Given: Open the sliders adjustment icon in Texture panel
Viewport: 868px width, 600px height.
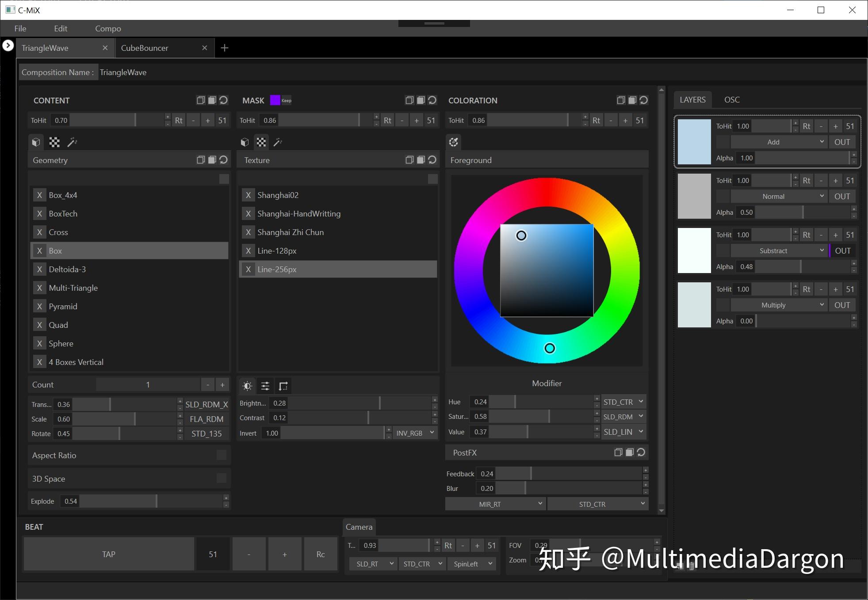Looking at the screenshot, I should tap(265, 386).
